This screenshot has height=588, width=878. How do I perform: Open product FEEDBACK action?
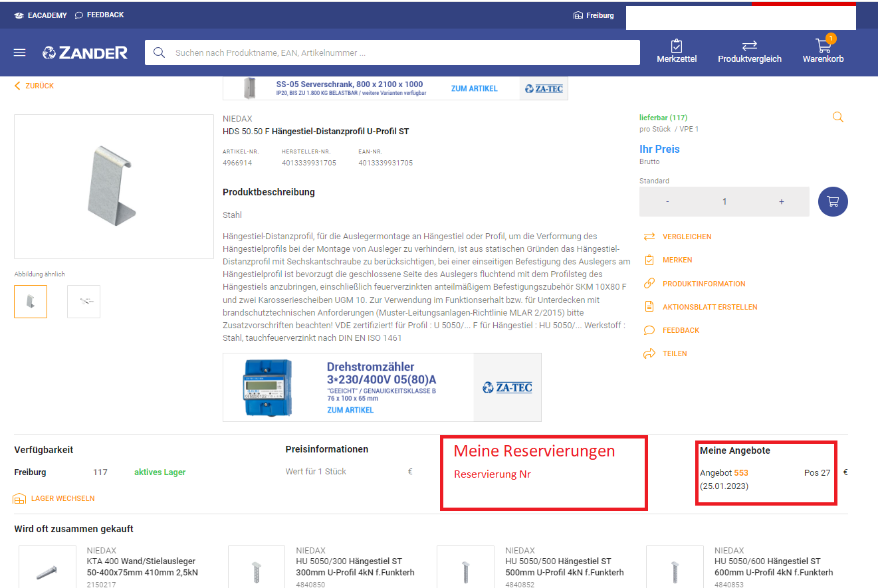click(671, 330)
